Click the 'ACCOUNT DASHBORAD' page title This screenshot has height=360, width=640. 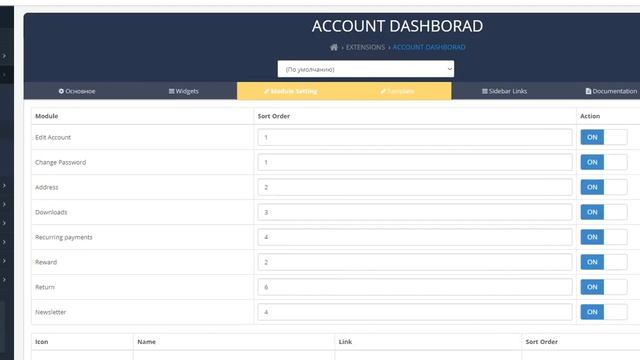[x=398, y=26]
